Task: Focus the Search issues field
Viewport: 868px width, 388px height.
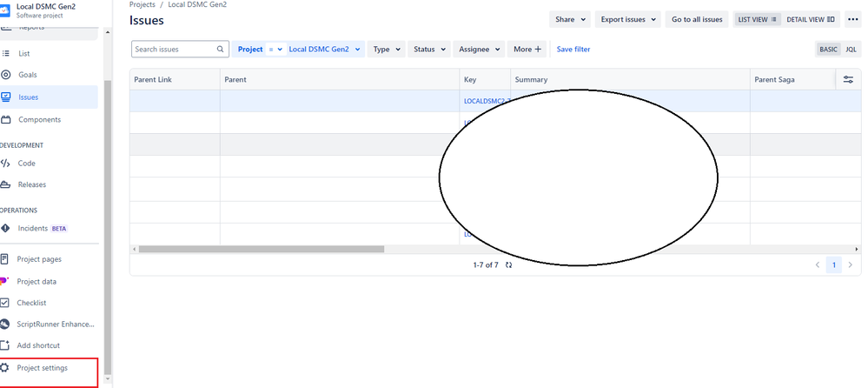Action: [180, 50]
